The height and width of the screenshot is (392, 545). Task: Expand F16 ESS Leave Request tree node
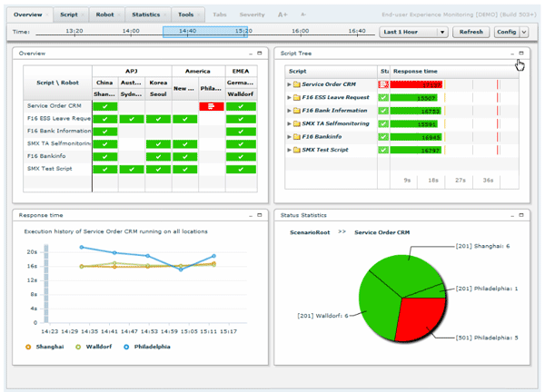tap(289, 98)
